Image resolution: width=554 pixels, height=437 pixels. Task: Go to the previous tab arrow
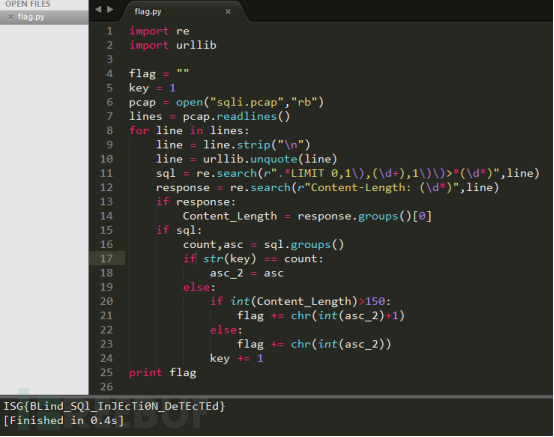click(x=98, y=10)
